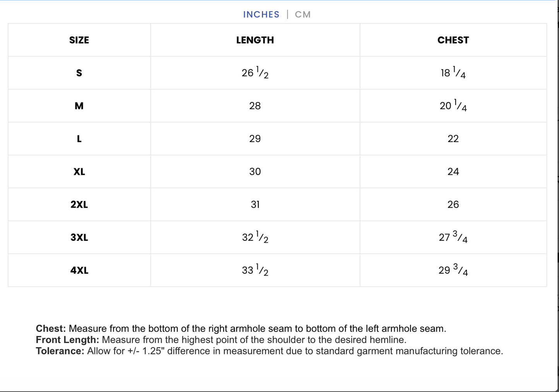559x392 pixels.
Task: Select the M size row label
Action: (x=79, y=106)
